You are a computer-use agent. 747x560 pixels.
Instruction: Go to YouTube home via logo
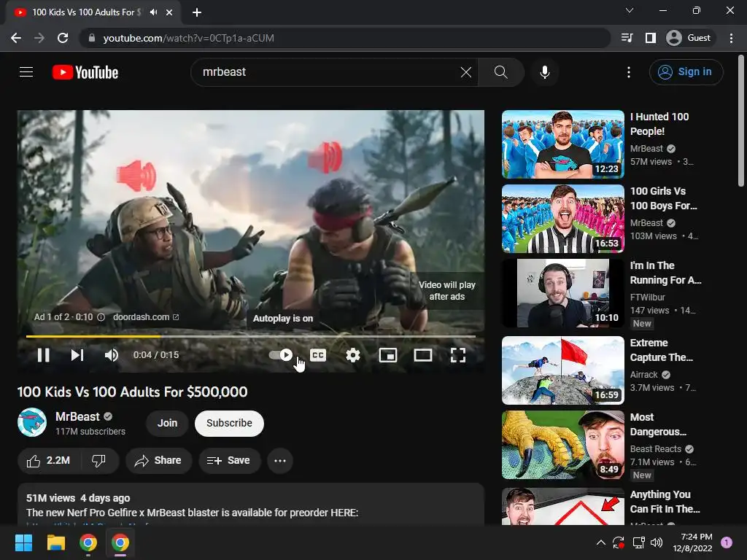click(x=85, y=72)
